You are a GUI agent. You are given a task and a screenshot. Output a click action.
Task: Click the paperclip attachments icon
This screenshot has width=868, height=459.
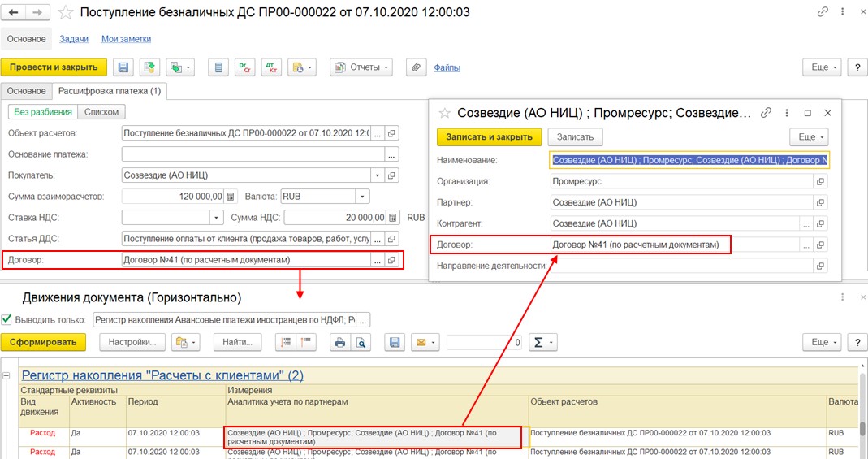tap(415, 67)
